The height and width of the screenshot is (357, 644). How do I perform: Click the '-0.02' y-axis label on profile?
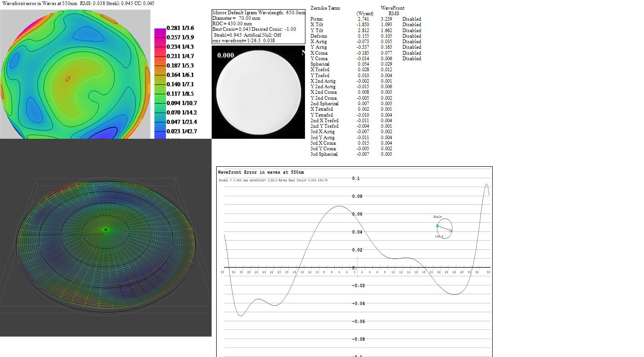pos(358,286)
